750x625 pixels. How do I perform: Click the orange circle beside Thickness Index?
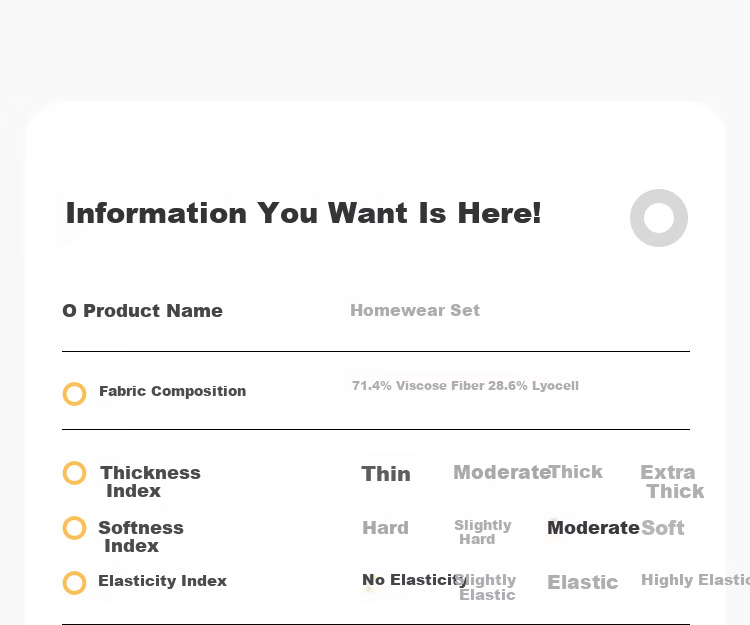(75, 473)
